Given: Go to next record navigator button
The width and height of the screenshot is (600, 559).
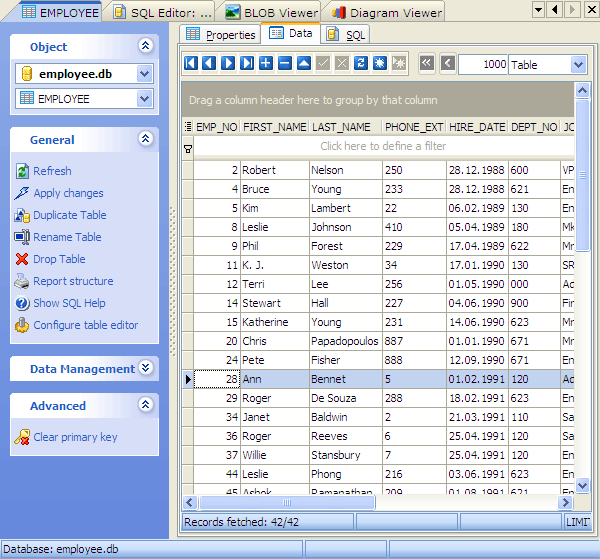Looking at the screenshot, I should pos(228,63).
